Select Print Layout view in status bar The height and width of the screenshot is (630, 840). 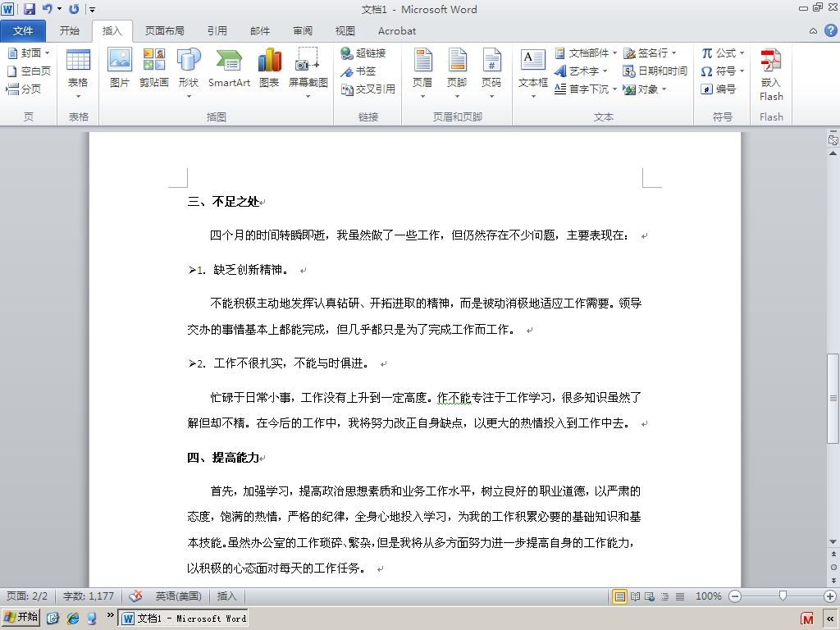619,596
